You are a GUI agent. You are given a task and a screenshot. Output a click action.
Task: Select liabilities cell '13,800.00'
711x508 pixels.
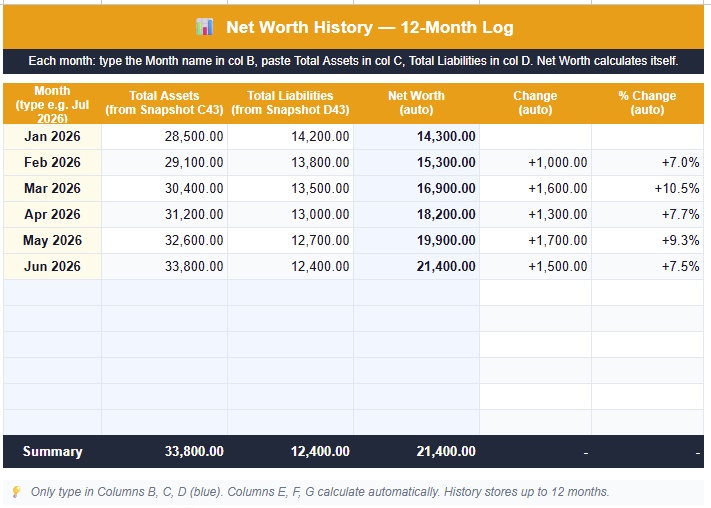click(290, 162)
